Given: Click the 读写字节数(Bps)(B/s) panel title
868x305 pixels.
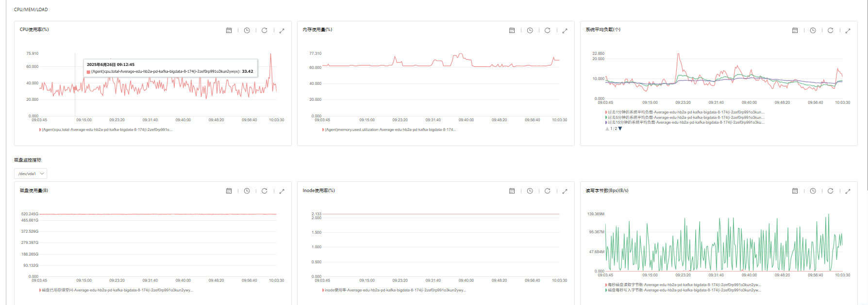Looking at the screenshot, I should (x=607, y=191).
